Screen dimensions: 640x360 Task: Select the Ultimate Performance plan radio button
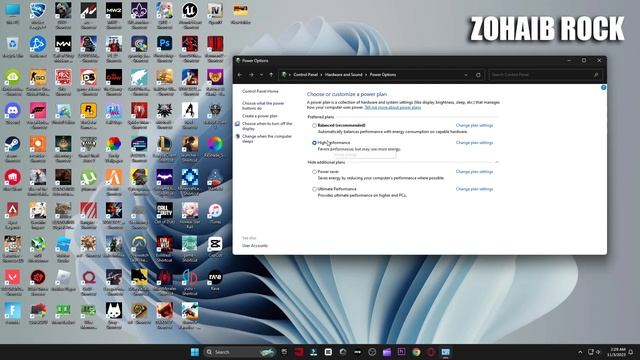pyautogui.click(x=314, y=189)
